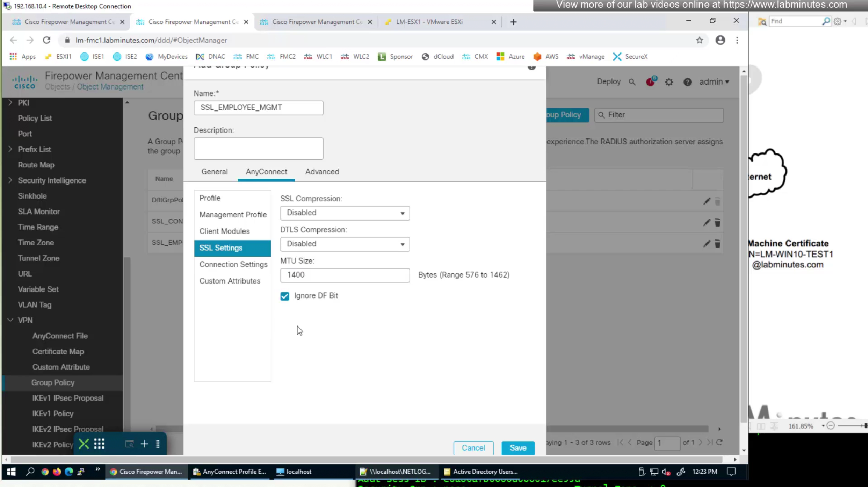Open the DTLS Compression dropdown

(345, 244)
